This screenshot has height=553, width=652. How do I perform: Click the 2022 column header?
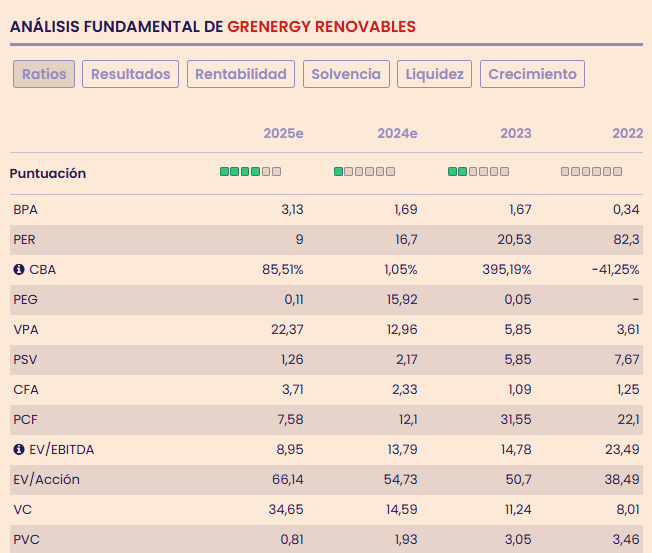click(x=628, y=133)
